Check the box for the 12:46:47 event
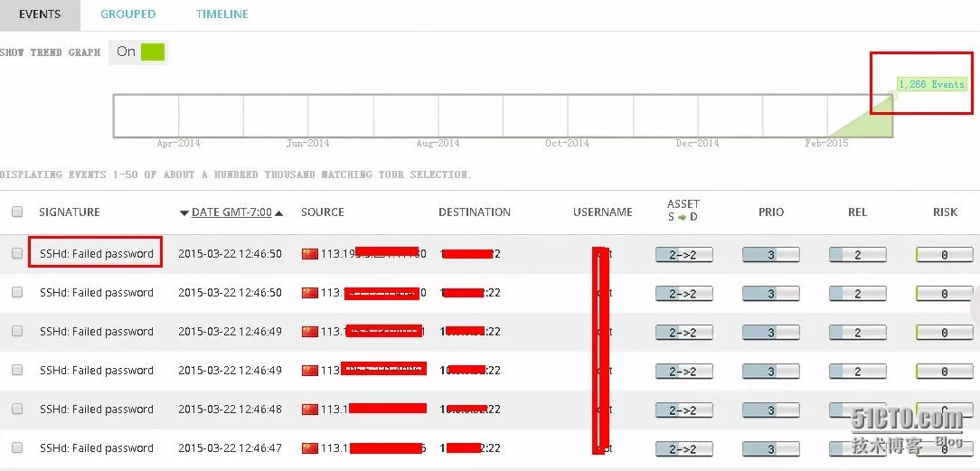Image resolution: width=980 pixels, height=471 pixels. [x=17, y=447]
